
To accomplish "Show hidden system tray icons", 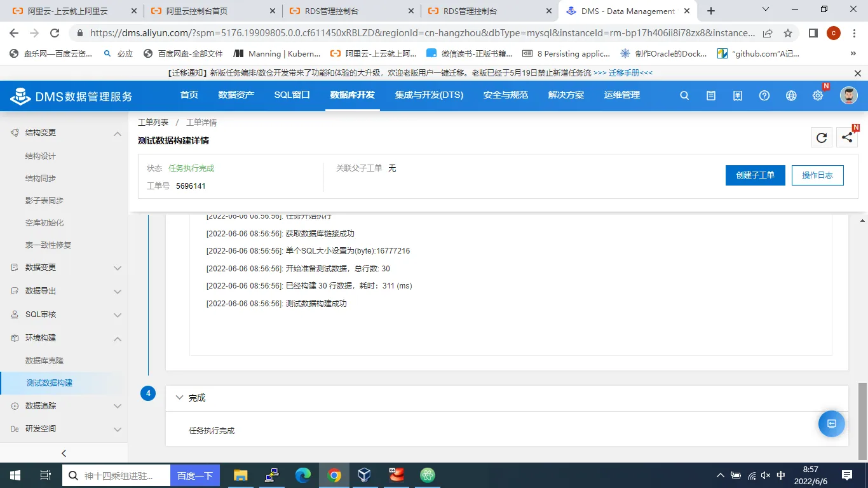I will [x=720, y=475].
